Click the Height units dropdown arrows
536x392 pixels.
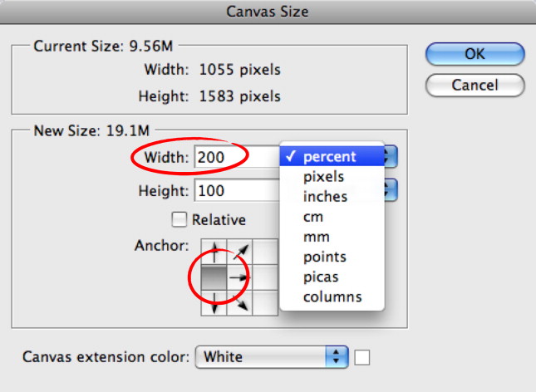click(x=391, y=191)
